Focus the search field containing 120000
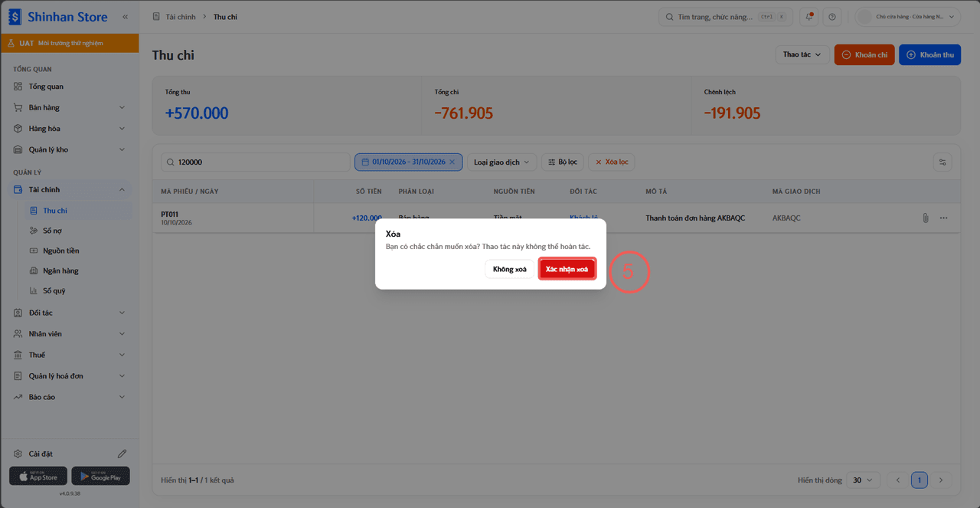 click(255, 162)
